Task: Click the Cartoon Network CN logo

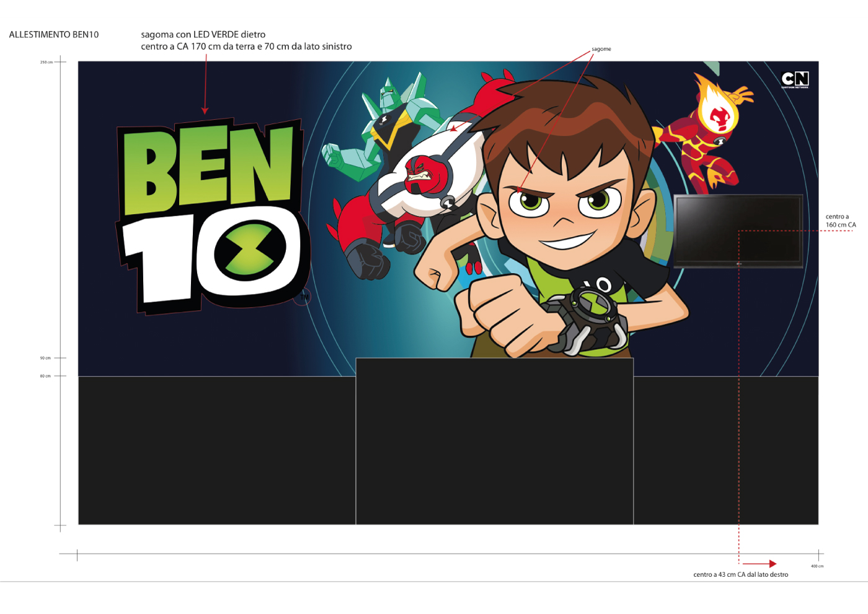Action: [x=795, y=79]
